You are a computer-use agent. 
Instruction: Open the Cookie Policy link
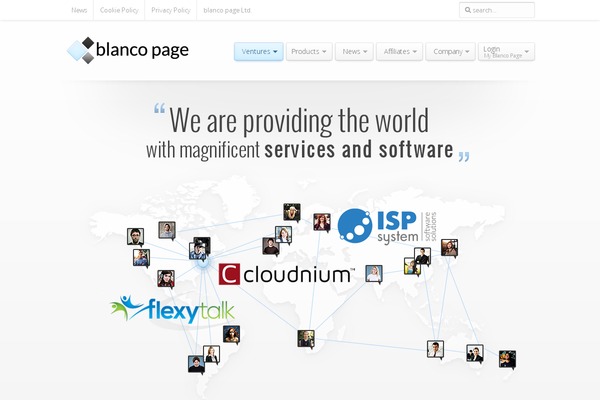tap(119, 10)
